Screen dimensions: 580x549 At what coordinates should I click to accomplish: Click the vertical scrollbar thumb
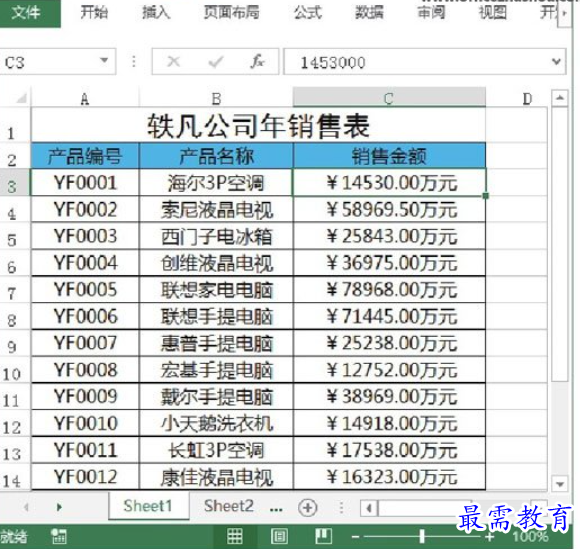click(559, 244)
